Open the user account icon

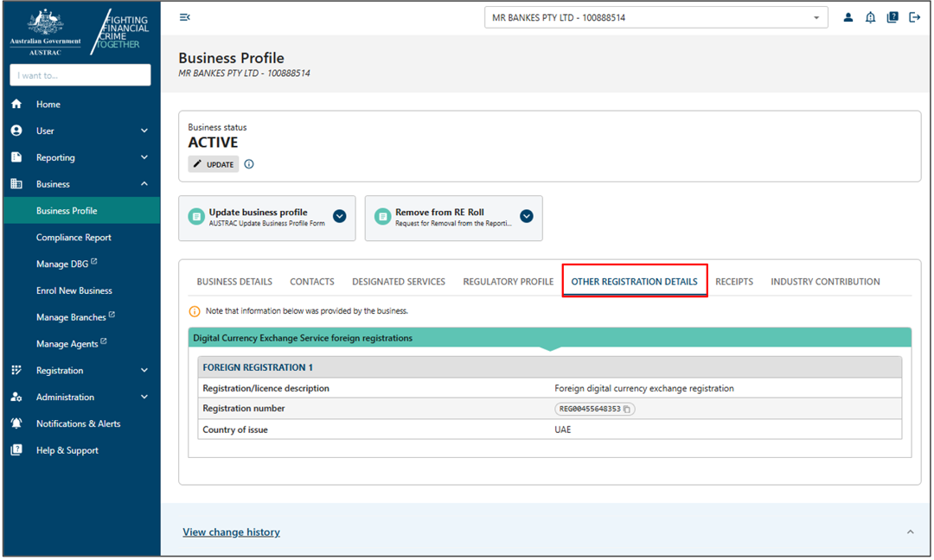(848, 16)
